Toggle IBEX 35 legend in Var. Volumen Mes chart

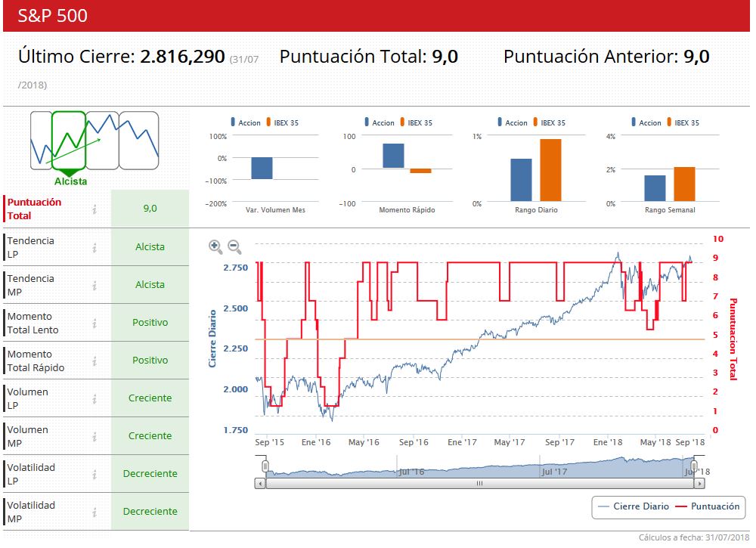click(x=283, y=122)
